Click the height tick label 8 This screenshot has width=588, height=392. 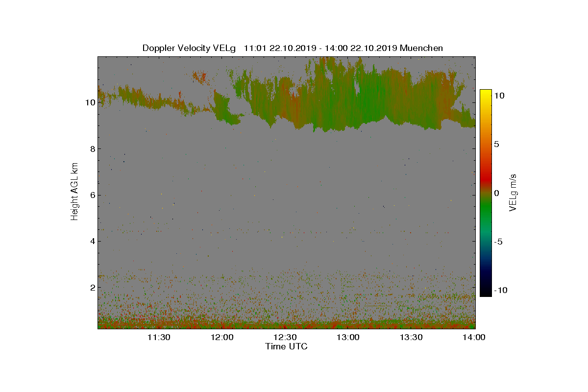tap(92, 149)
